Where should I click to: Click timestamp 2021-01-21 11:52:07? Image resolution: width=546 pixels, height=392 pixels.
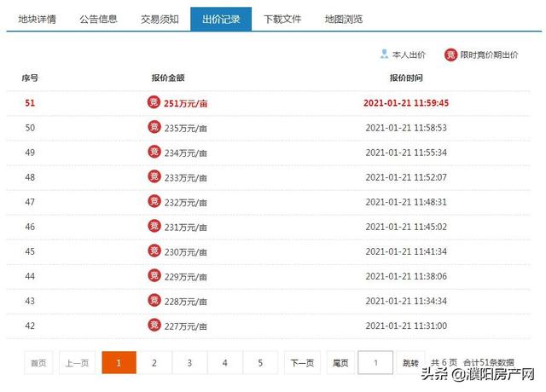tap(406, 177)
